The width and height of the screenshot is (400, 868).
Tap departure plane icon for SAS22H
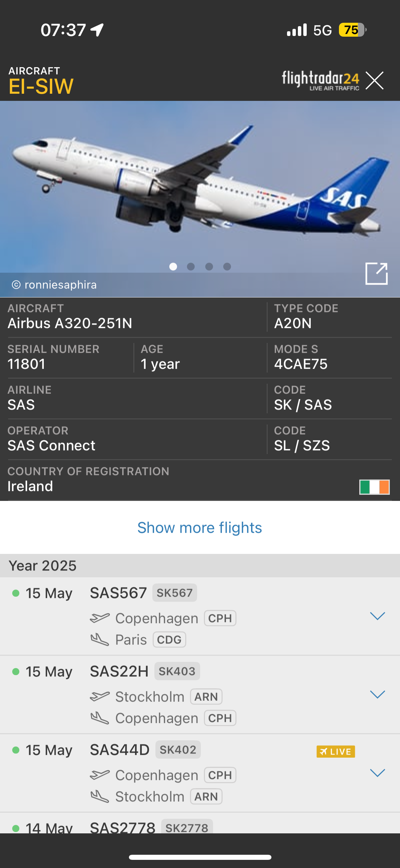[x=100, y=697]
